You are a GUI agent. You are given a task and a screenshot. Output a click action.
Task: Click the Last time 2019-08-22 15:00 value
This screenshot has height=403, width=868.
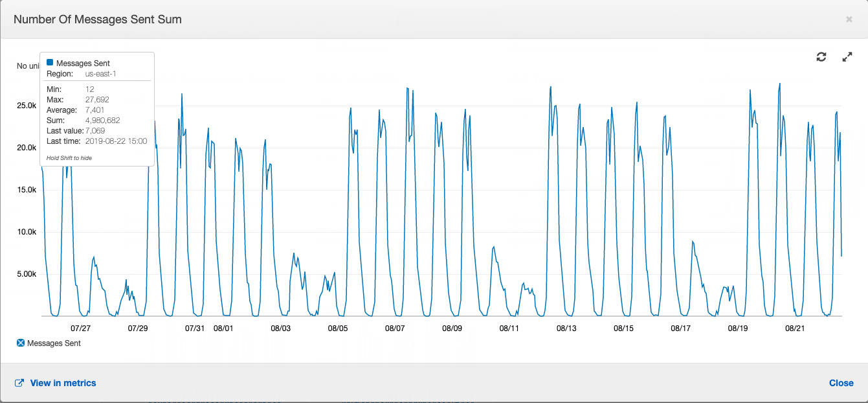click(116, 141)
